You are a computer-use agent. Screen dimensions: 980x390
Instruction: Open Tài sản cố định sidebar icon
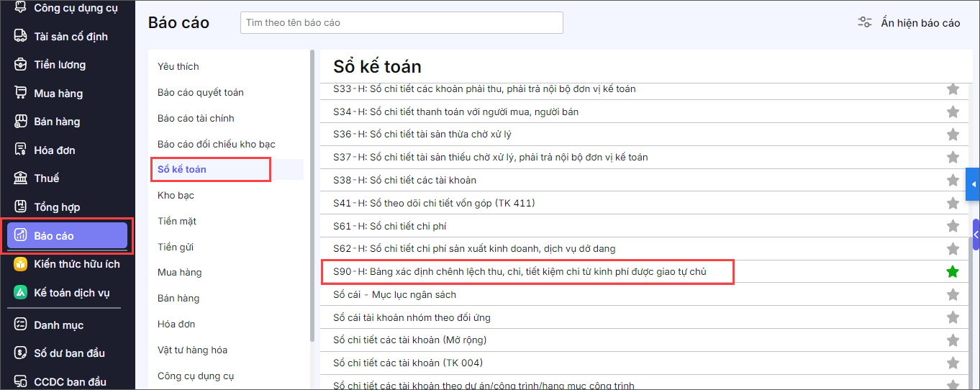[21, 37]
